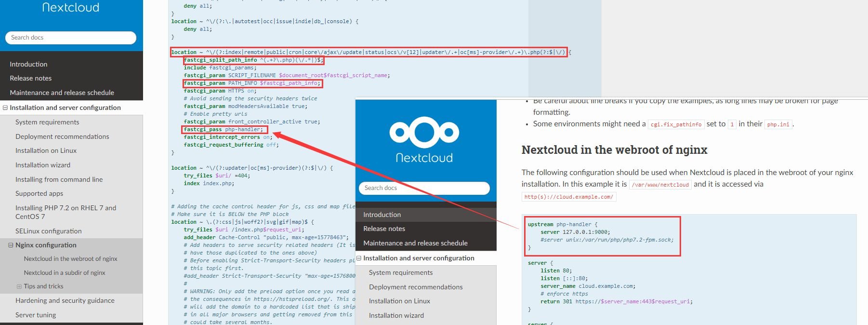Open Hardening and security guidance page

pyautogui.click(x=65, y=300)
